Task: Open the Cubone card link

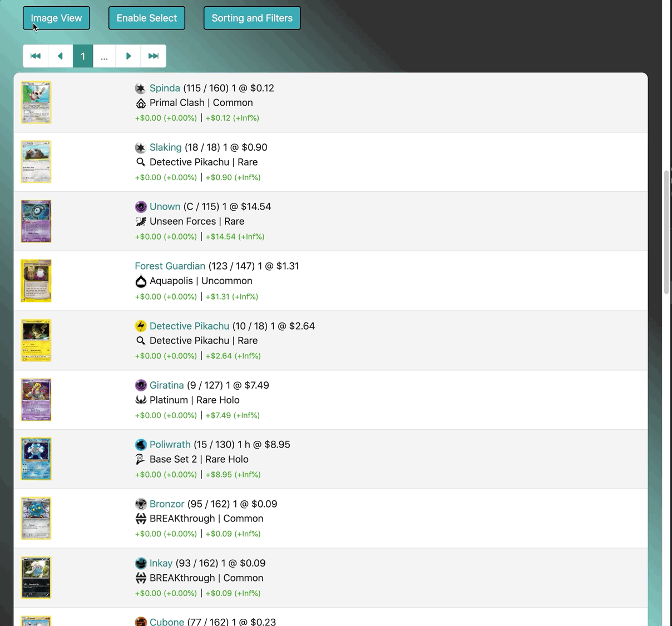Action: (167, 622)
